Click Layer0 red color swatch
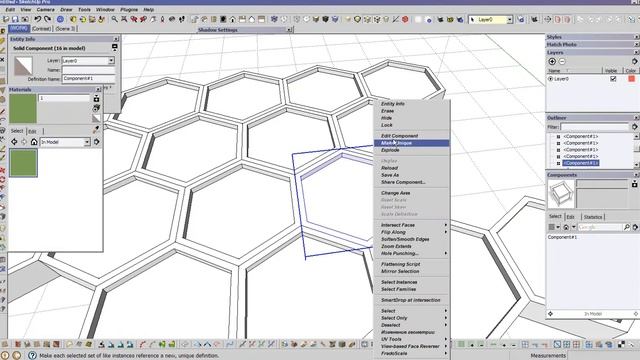640x360 pixels. pos(631,78)
